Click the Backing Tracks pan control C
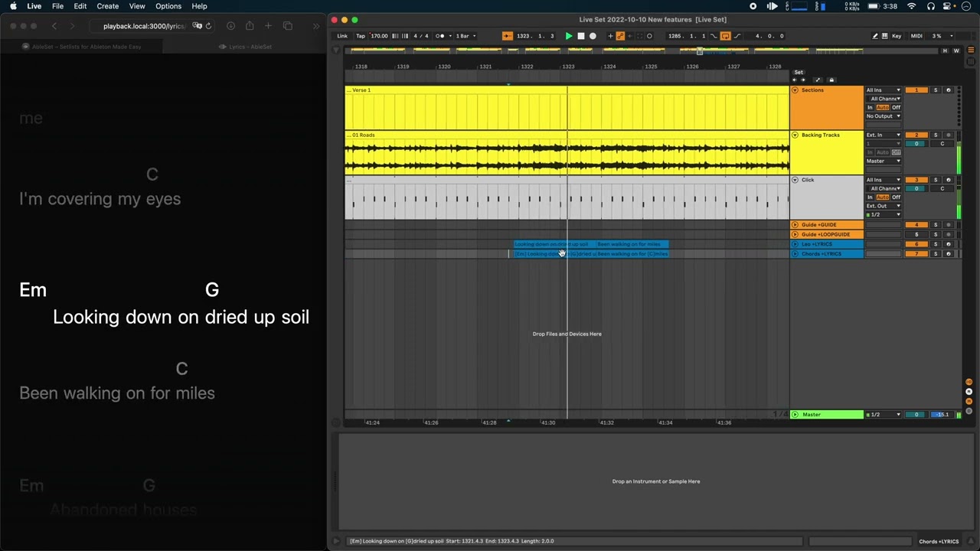980x551 pixels. (942, 144)
